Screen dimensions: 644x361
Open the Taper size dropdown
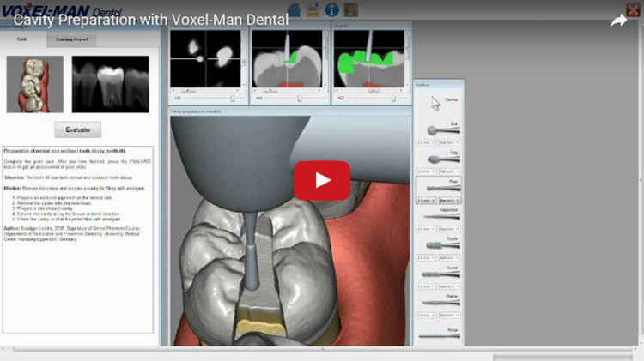(426, 257)
